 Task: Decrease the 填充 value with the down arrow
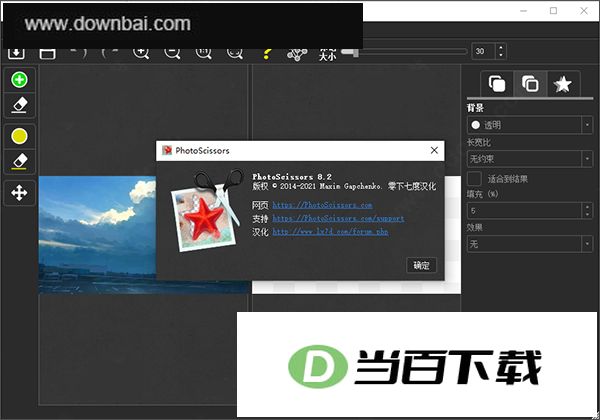coord(587,215)
